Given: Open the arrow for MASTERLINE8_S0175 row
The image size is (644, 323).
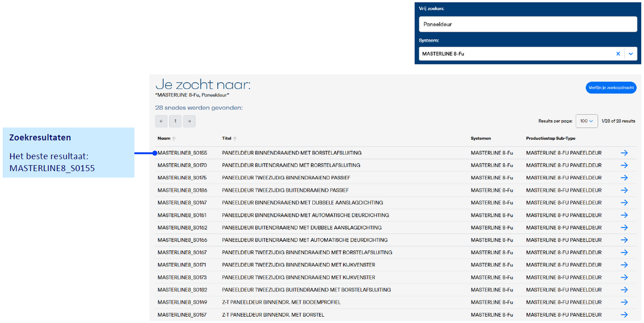Looking at the screenshot, I should point(624,178).
